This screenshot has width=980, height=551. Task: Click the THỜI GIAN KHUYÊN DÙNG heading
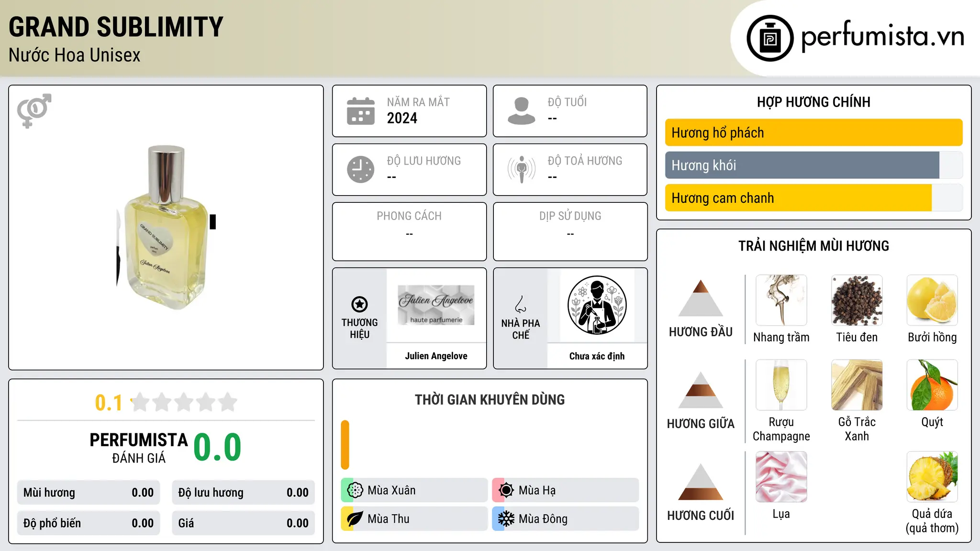(490, 399)
